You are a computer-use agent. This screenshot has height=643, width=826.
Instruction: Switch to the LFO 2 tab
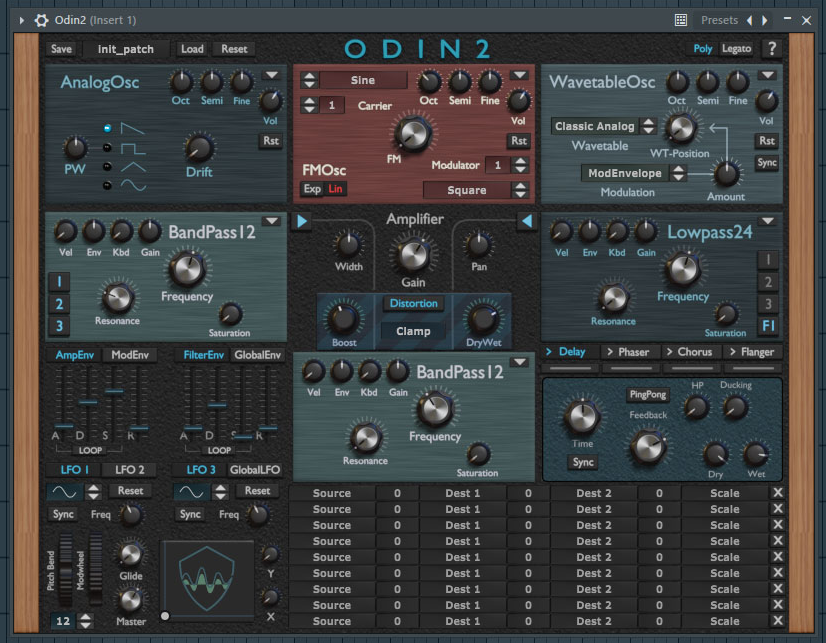[130, 470]
